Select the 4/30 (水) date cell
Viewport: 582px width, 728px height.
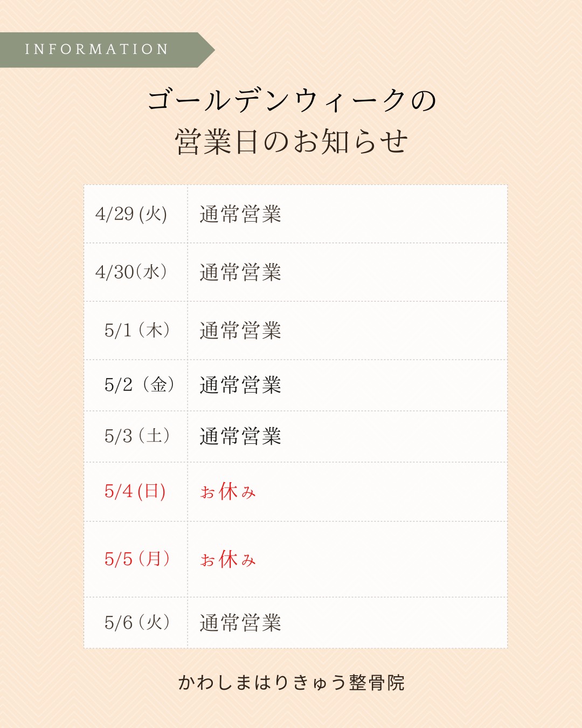pos(131,272)
